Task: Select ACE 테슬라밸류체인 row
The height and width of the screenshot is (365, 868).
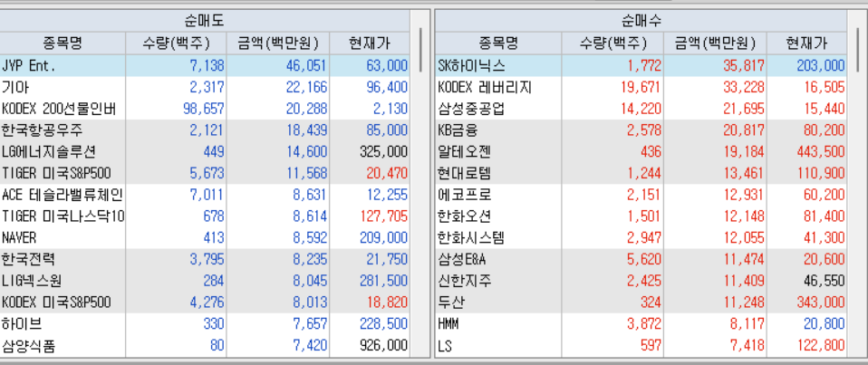Action: [205, 196]
